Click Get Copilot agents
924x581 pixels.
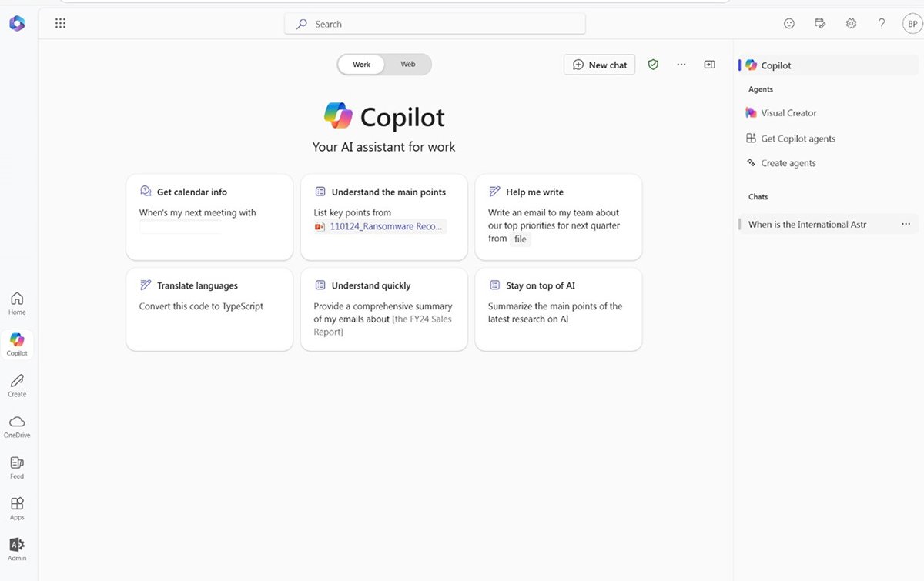point(798,139)
